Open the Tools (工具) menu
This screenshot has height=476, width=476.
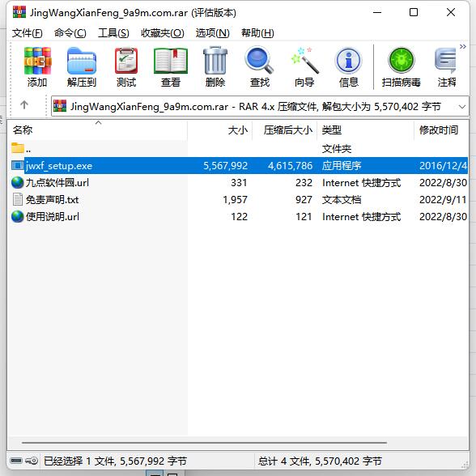(113, 32)
